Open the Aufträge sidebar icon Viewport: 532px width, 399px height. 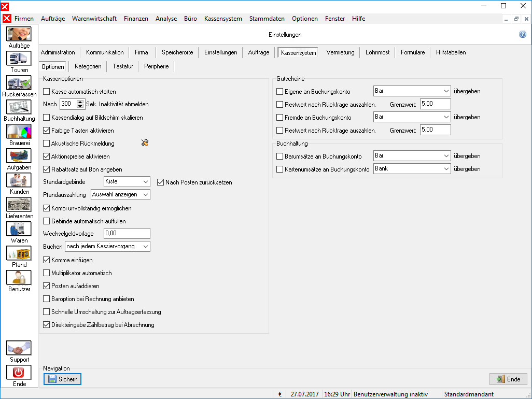[x=19, y=34]
